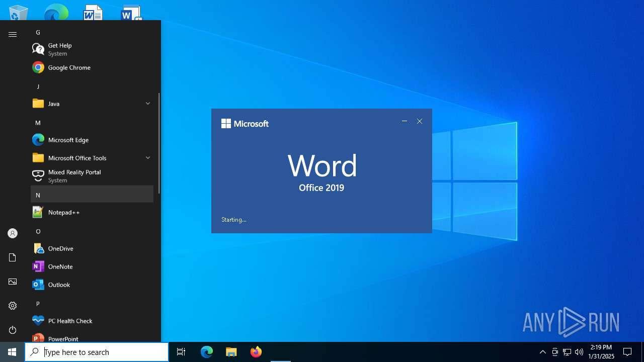Open Mixed Reality Portal app
The width and height of the screenshot is (644, 362).
tap(92, 176)
